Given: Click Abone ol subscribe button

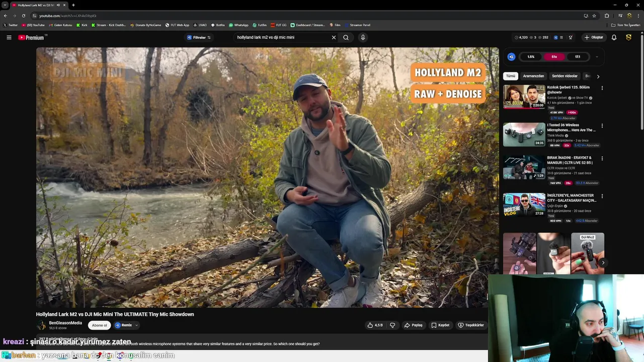Looking at the screenshot, I should tap(99, 325).
